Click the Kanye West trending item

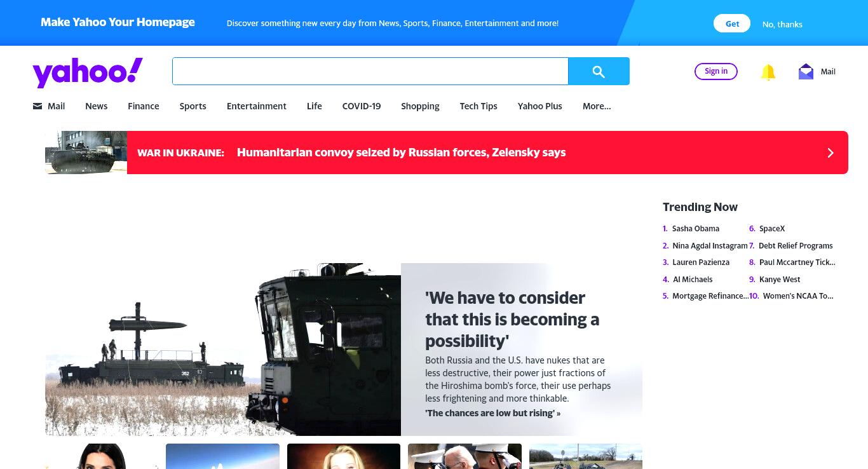[780, 280]
